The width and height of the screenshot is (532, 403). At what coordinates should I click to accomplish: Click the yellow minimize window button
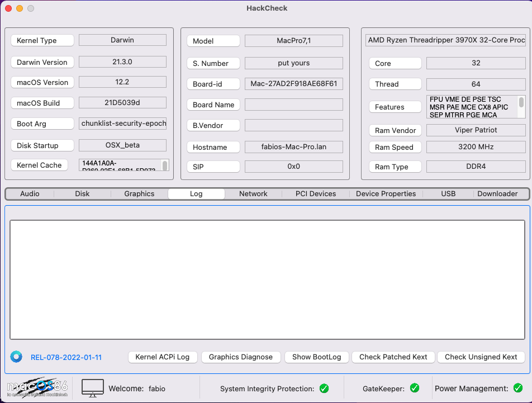pos(20,8)
